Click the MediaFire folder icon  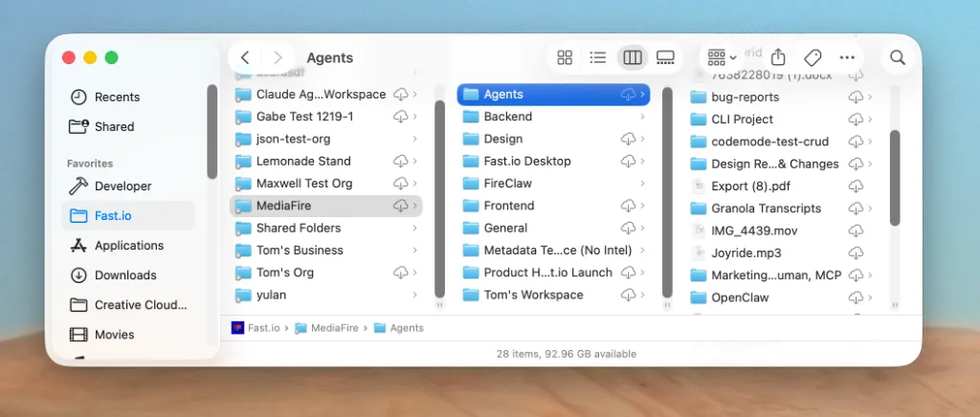(x=242, y=206)
